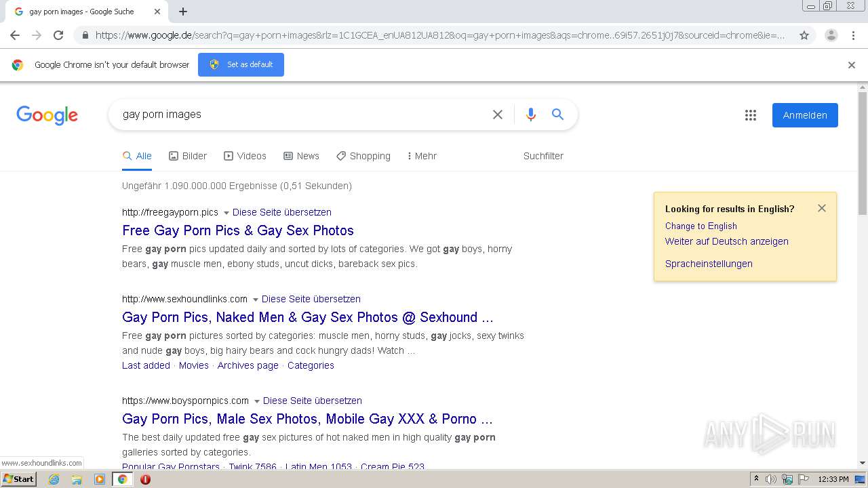Click Diese Seite übersetzen for the second result
The width and height of the screenshot is (868, 488).
pos(311,299)
